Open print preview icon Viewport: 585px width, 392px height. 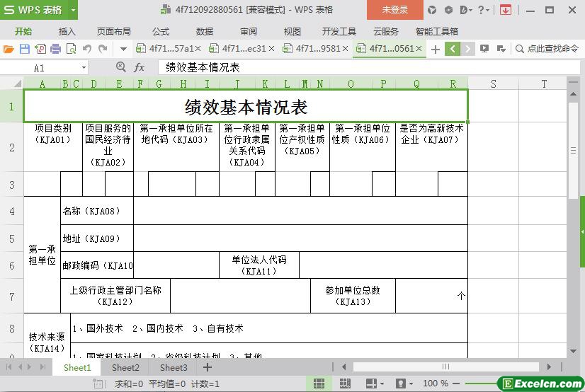[x=71, y=49]
